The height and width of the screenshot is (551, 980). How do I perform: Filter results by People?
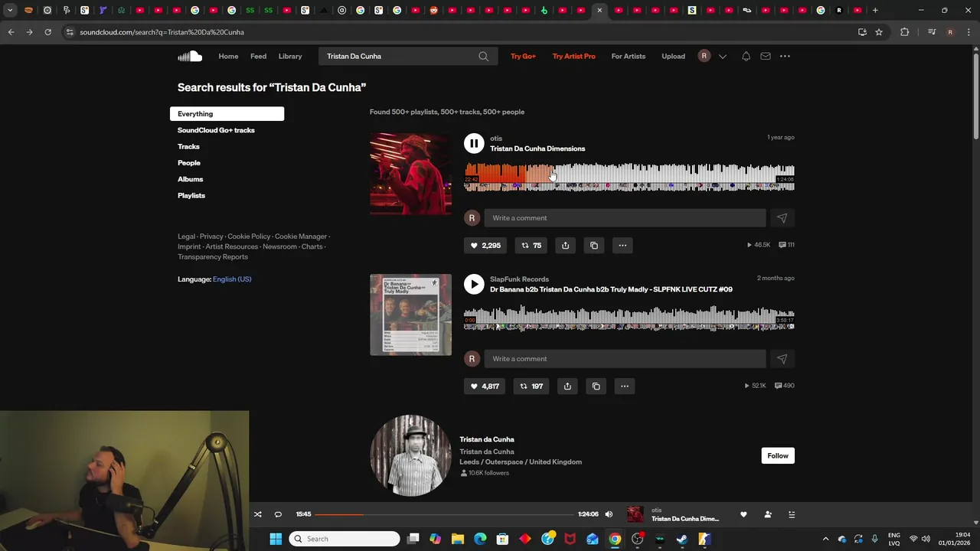[x=189, y=163]
